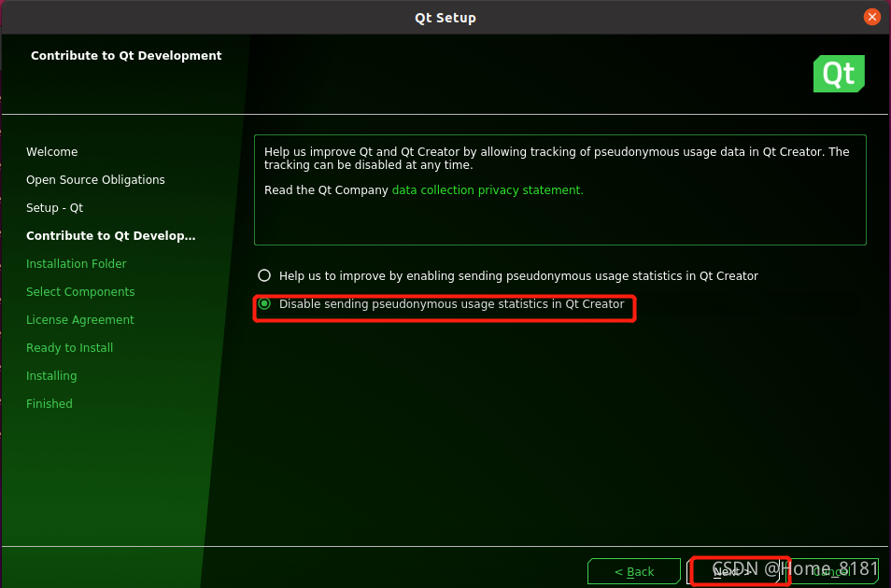Select the Welcome step in sidebar
The image size is (891, 588).
tap(51, 152)
